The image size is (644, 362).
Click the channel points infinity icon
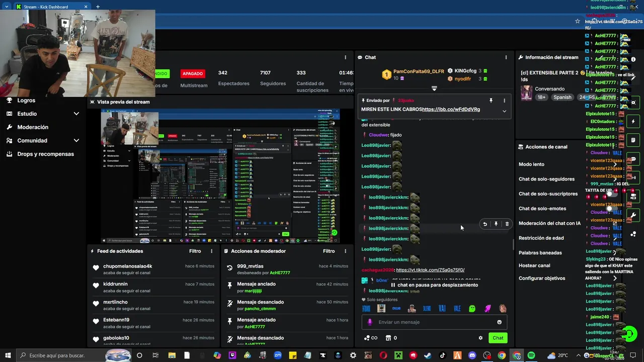371,338
